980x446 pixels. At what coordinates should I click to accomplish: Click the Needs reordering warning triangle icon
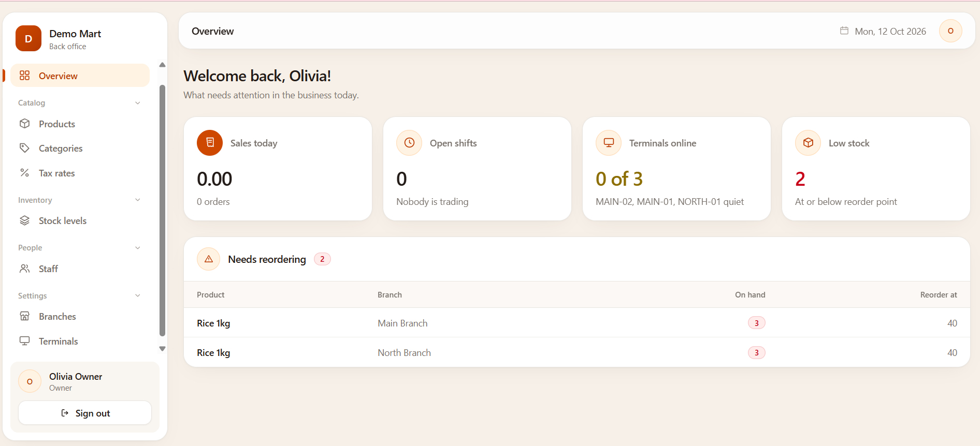pos(209,259)
